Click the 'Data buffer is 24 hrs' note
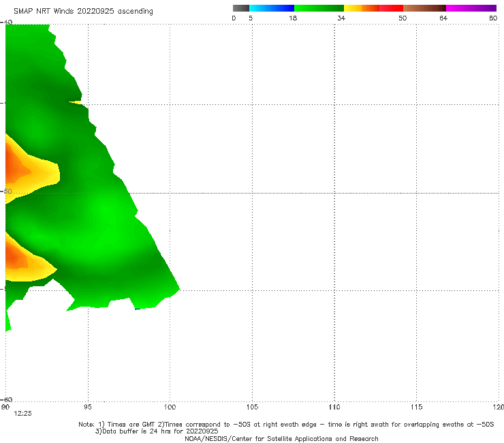 click(157, 431)
